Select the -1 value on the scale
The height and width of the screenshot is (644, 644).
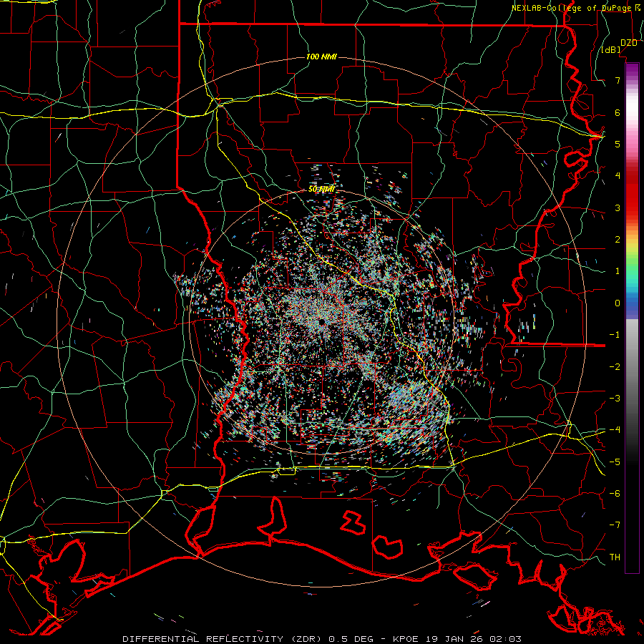pyautogui.click(x=615, y=335)
